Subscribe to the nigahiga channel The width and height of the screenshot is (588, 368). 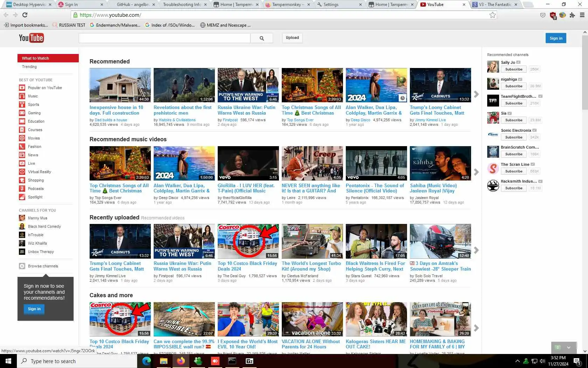pos(514,86)
